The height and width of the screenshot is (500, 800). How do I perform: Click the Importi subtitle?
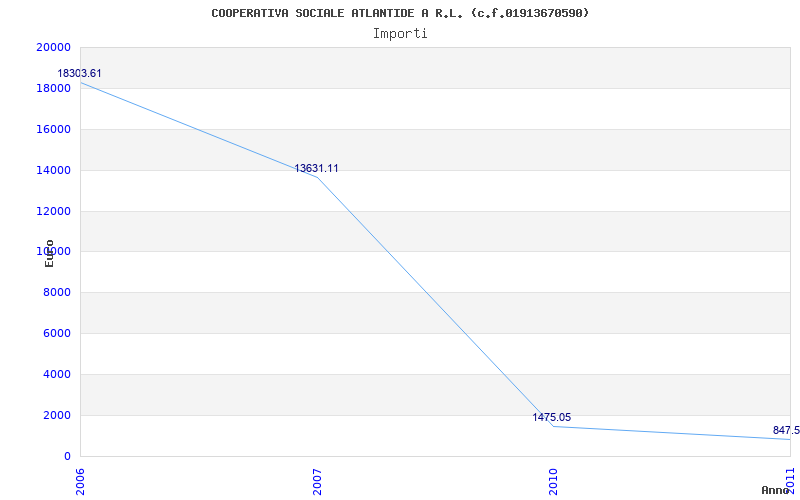[x=400, y=34]
